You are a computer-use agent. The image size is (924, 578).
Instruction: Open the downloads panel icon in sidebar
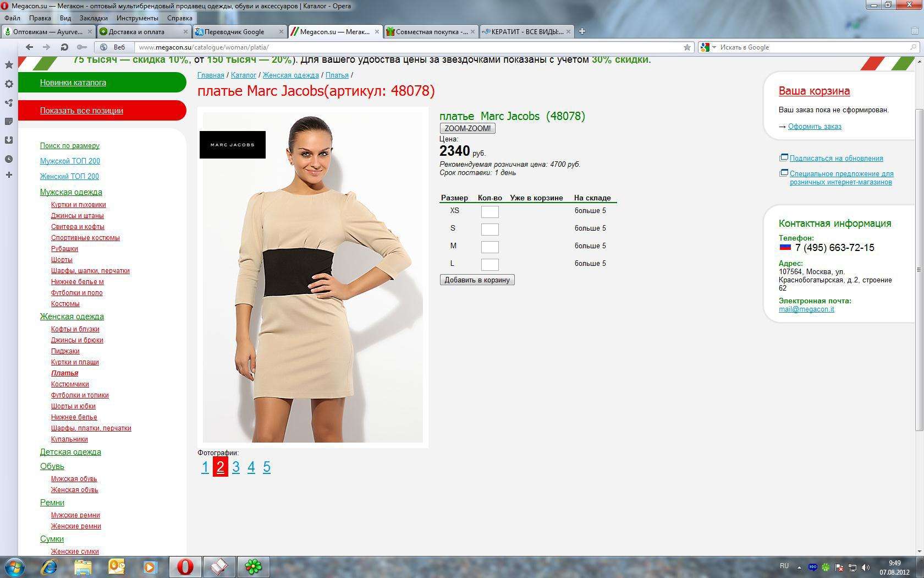(x=9, y=140)
